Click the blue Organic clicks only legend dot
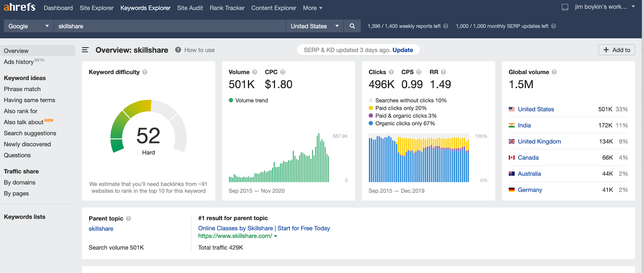Screen dimensions: 644x273 pos(371,123)
